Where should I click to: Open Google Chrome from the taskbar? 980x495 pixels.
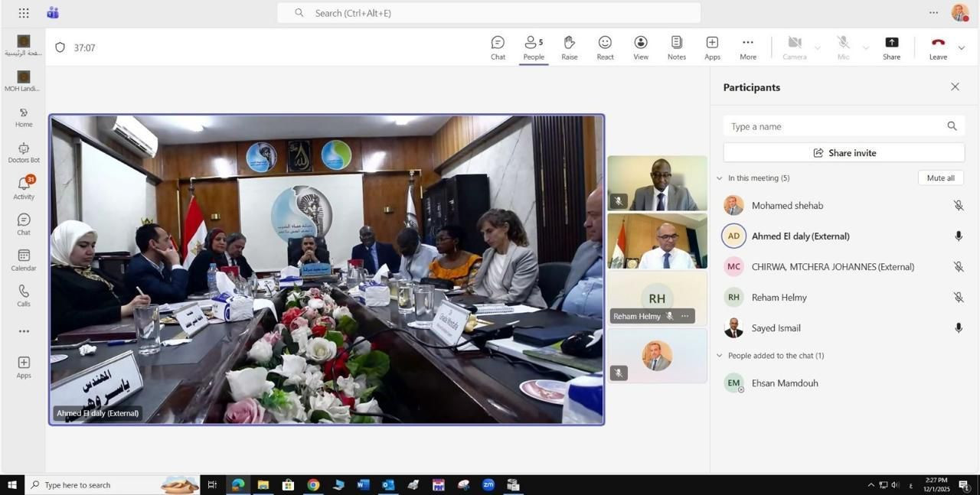(x=313, y=485)
